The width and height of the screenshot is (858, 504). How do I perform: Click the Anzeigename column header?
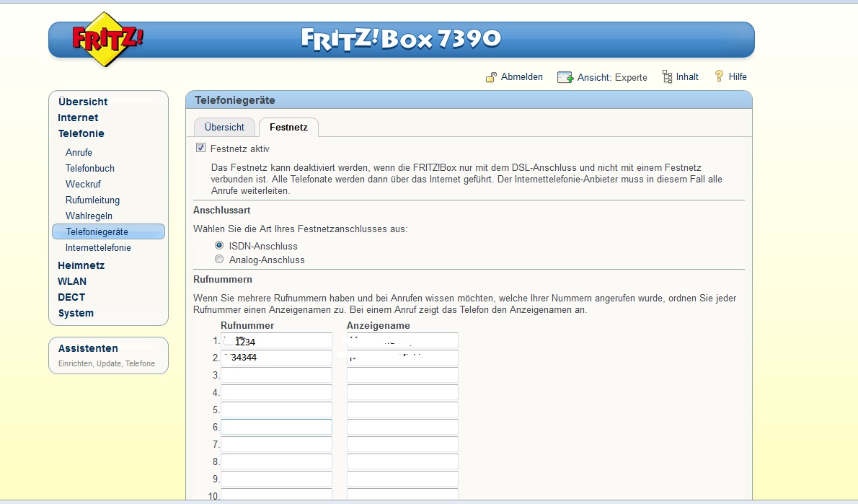pos(378,326)
